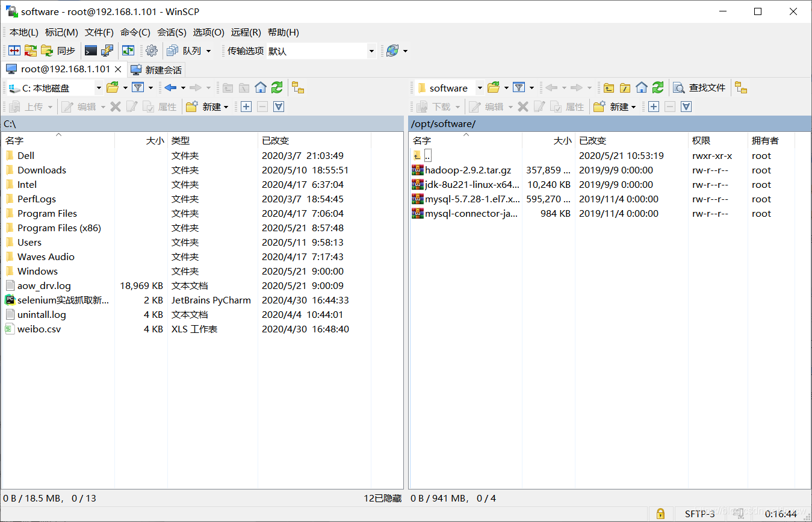Go to remote root directory icon
The width and height of the screenshot is (812, 522).
625,88
